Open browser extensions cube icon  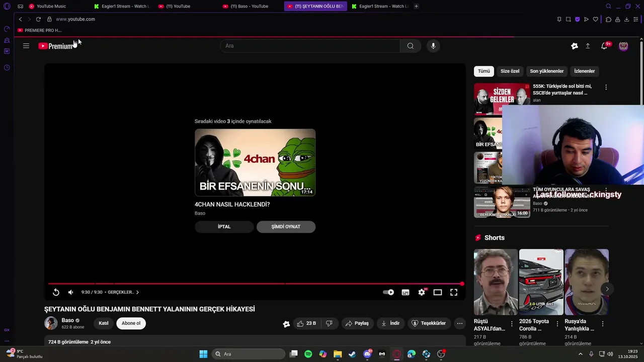pyautogui.click(x=608, y=19)
